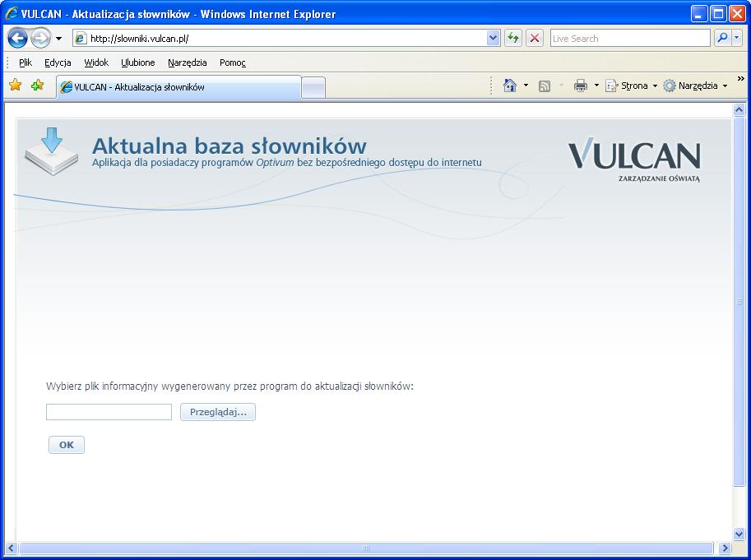Click the download arrow icon in header
751x560 pixels.
(52, 151)
